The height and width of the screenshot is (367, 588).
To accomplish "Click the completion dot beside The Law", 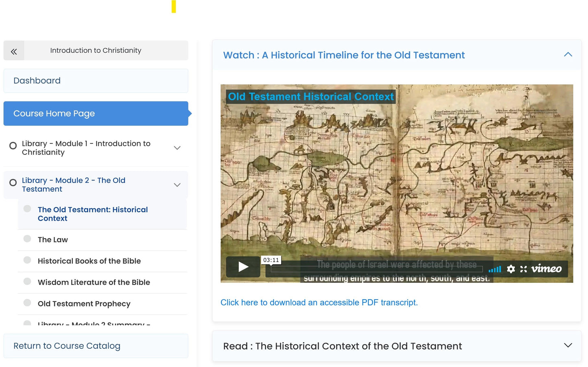I will 27,239.
